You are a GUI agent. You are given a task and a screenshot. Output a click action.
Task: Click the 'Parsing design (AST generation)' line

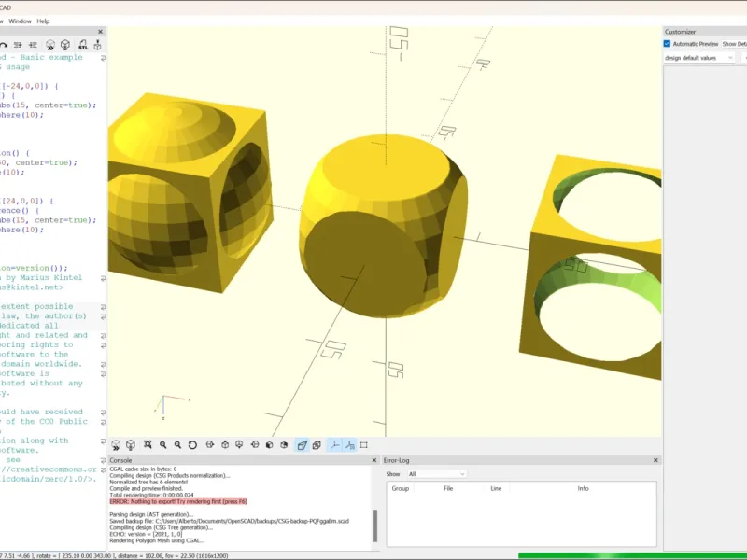click(x=151, y=514)
